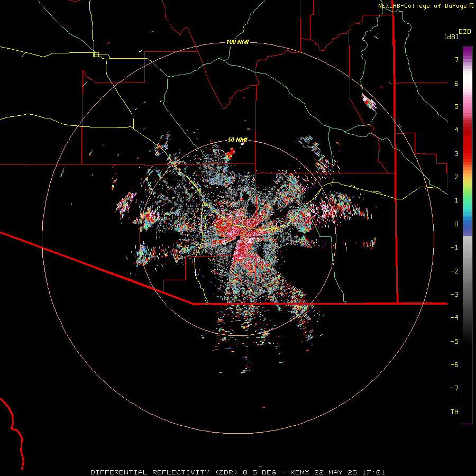Viewport: 476px width, 476px height.
Task: Click the 50 NMI range ring label
Action: coord(237,140)
